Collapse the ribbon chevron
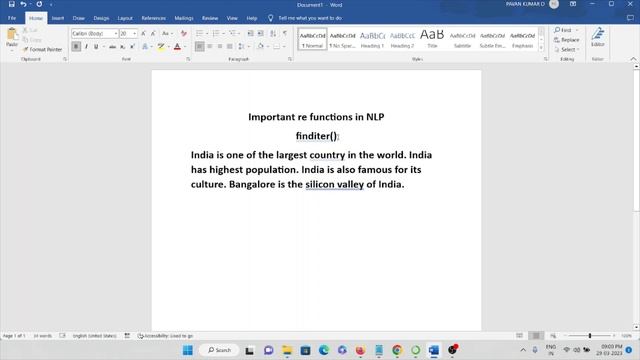 pyautogui.click(x=633, y=59)
